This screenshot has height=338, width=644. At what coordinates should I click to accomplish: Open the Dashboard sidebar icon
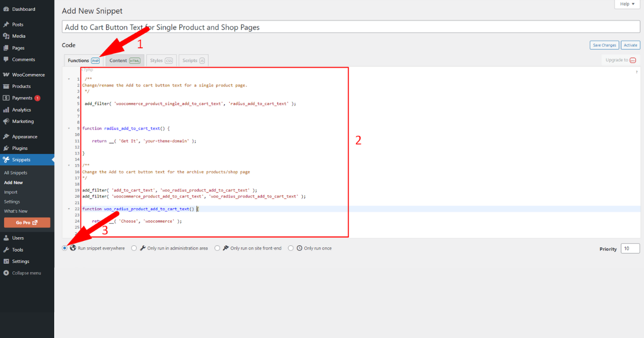(x=6, y=9)
